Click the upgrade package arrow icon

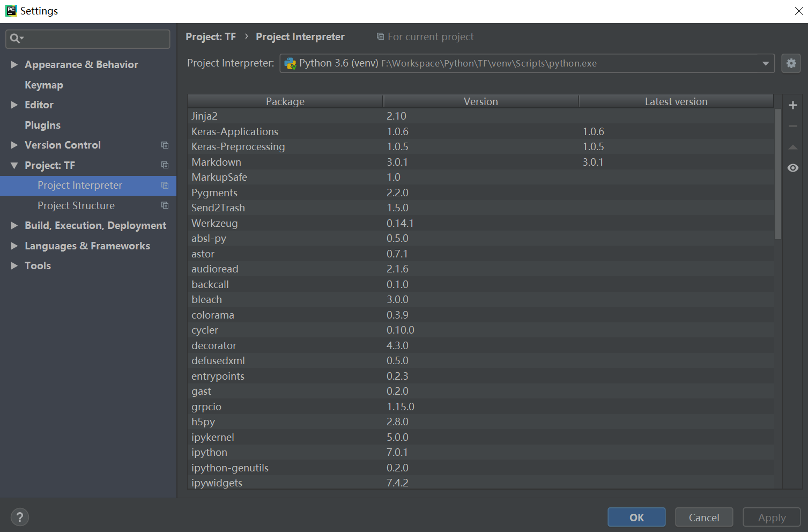coord(793,147)
